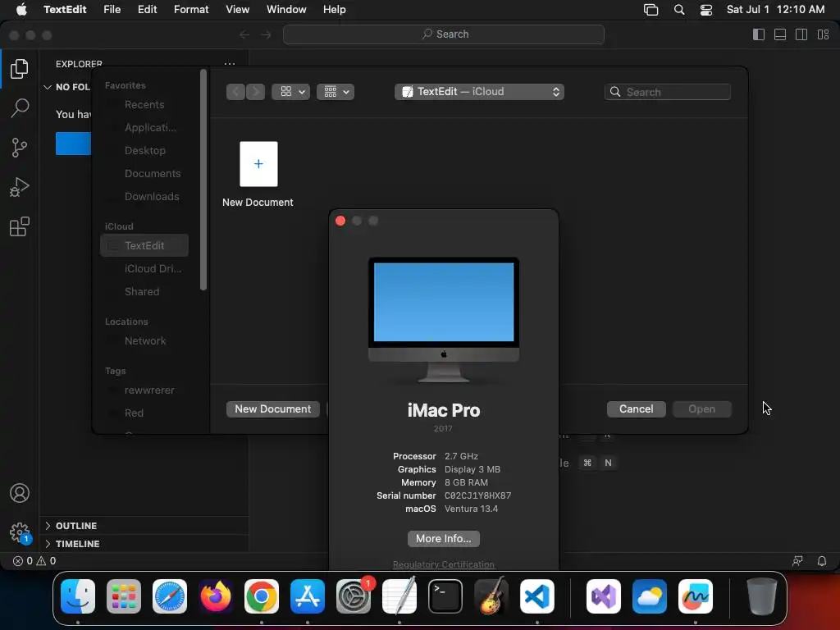This screenshot has width=840, height=630.
Task: Toggle secondary side bar layout icon
Action: point(801,34)
